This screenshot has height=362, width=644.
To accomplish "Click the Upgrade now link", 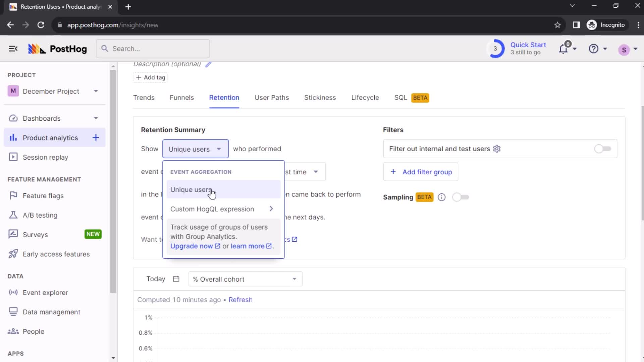I will click(195, 246).
